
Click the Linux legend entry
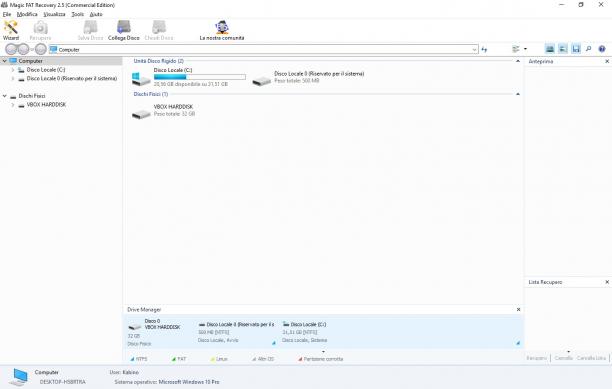click(219, 359)
